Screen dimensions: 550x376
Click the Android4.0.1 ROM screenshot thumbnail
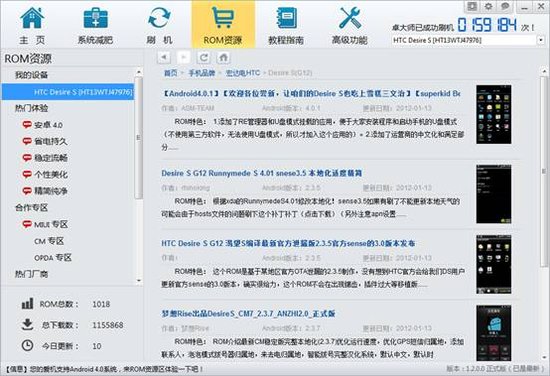coord(494,114)
